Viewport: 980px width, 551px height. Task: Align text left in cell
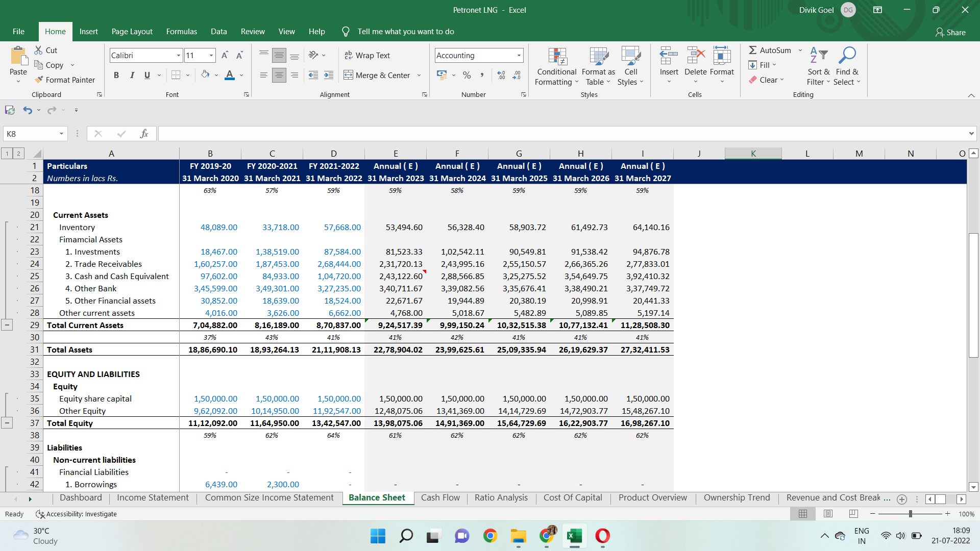(263, 75)
